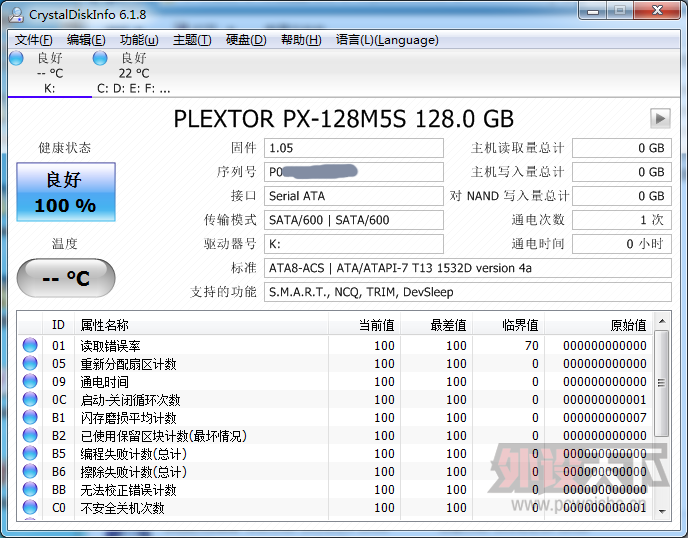Select the 已使用保留区块计数(最坏情况) row
The width and height of the screenshot is (688, 538).
[335, 435]
